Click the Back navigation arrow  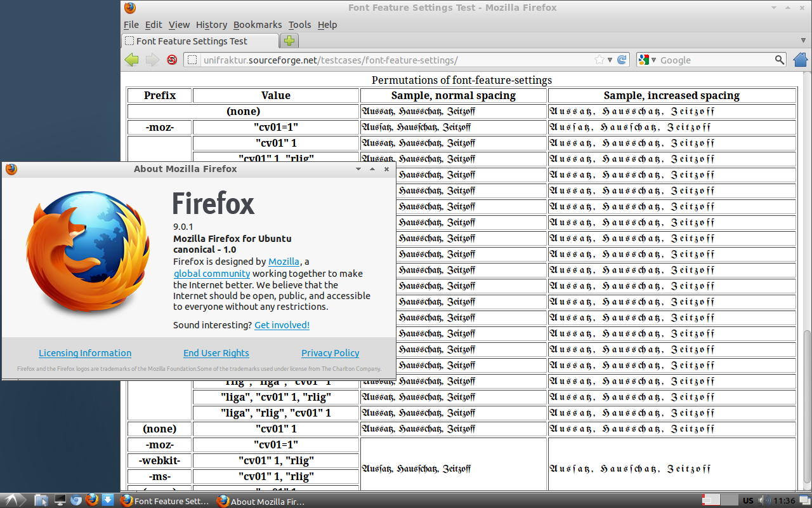[131, 59]
